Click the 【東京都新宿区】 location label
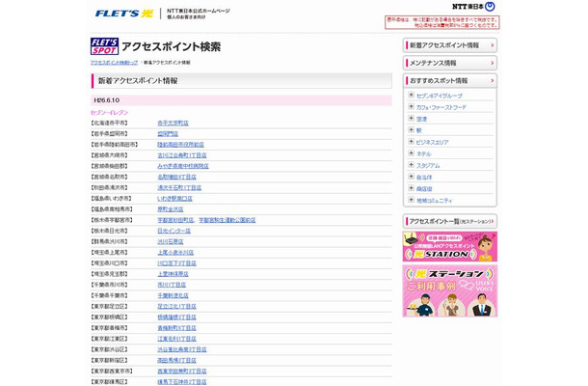This screenshot has height=386, width=588. [x=110, y=361]
